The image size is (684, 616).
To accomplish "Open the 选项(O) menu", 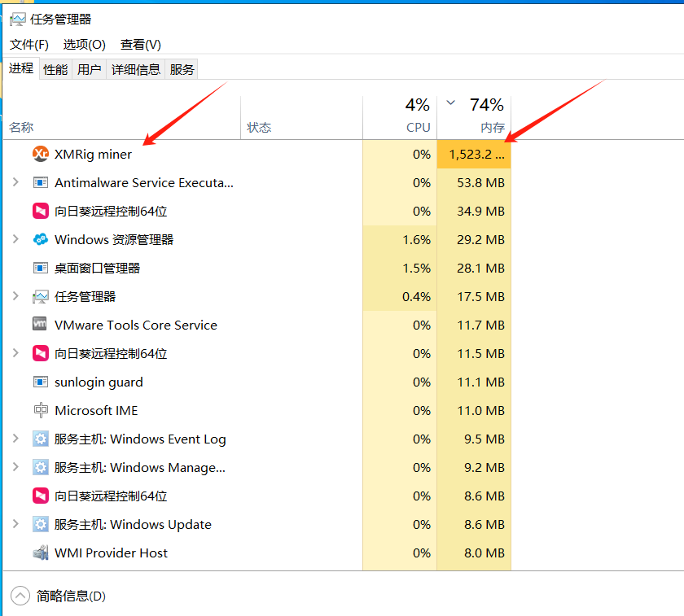I will point(84,45).
